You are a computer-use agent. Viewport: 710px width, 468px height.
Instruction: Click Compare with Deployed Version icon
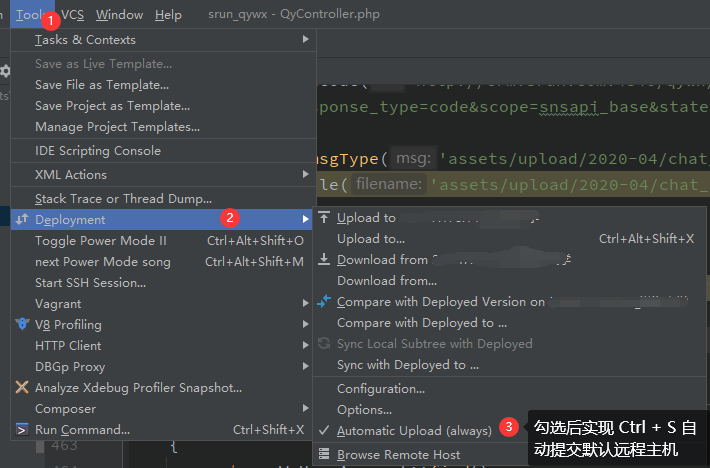324,301
